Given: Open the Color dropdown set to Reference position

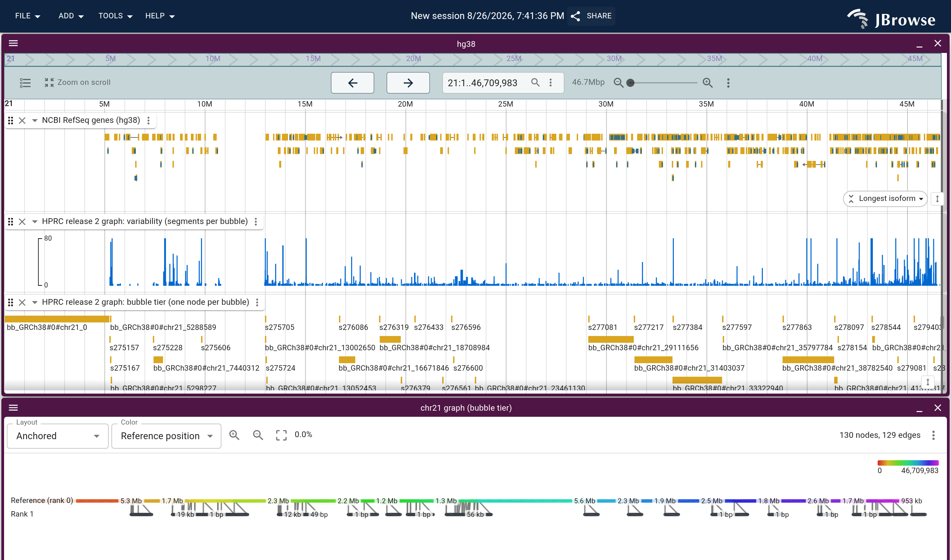Looking at the screenshot, I should 166,436.
